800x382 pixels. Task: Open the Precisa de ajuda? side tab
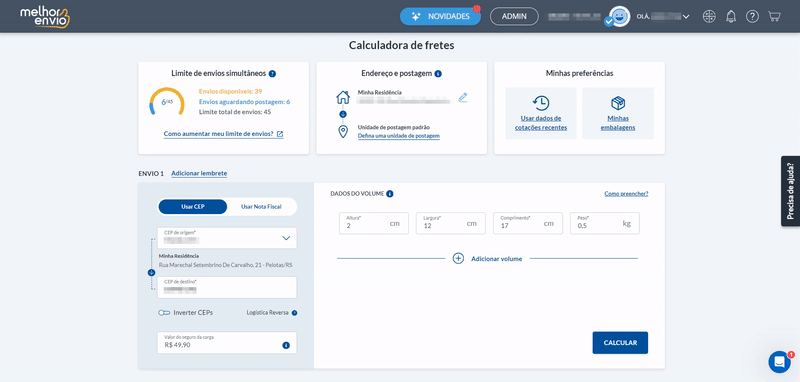[790, 191]
